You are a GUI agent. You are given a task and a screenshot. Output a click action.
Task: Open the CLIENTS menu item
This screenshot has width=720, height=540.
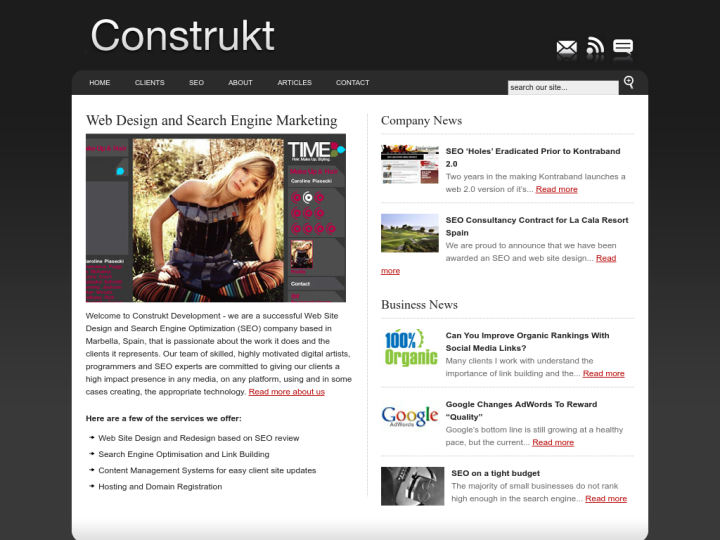[150, 83]
